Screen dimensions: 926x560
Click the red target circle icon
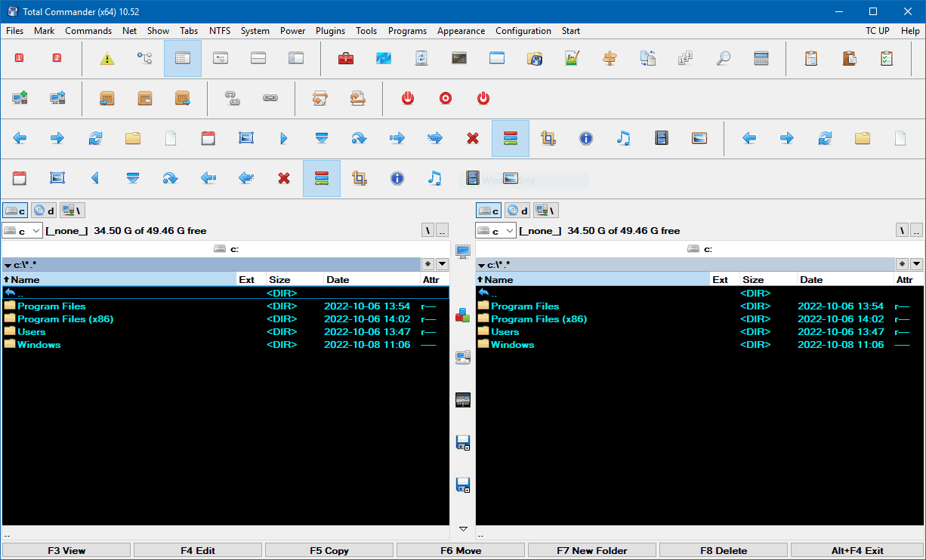point(446,98)
